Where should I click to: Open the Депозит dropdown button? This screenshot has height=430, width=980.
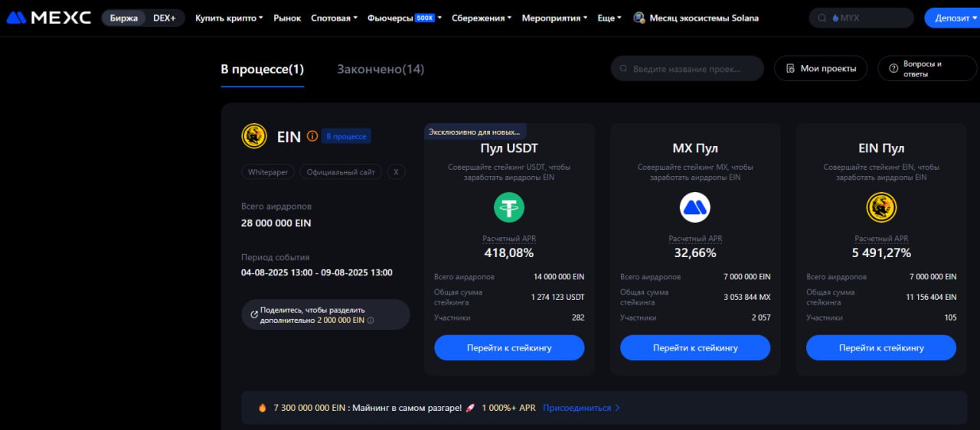[952, 18]
